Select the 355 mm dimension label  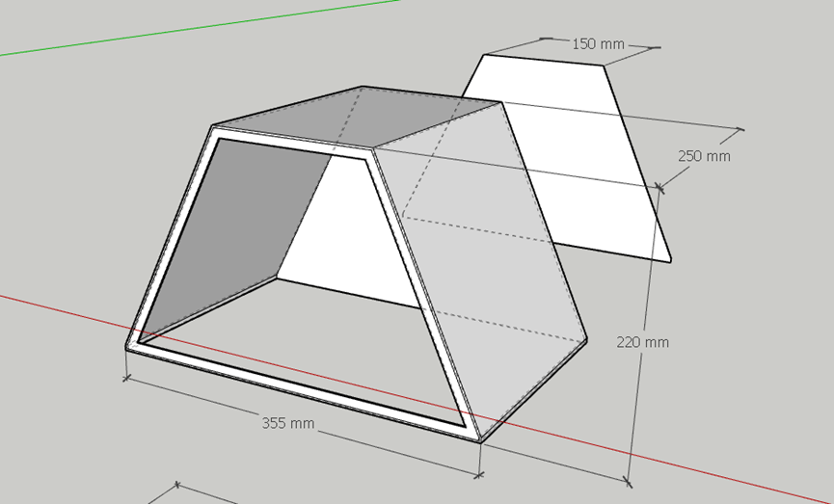pyautogui.click(x=287, y=423)
